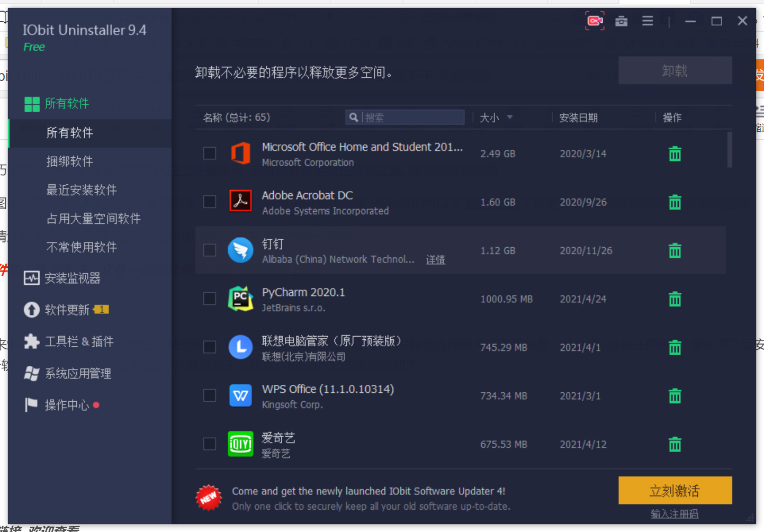Screen dimensions: 764x532
Task: Click the trash icon for PyCharm 2020.1
Action: tap(675, 299)
